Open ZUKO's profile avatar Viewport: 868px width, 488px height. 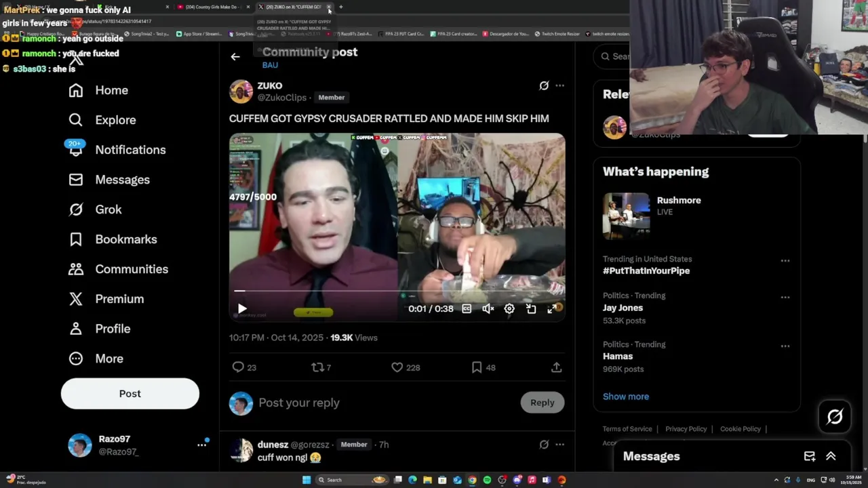click(x=241, y=91)
